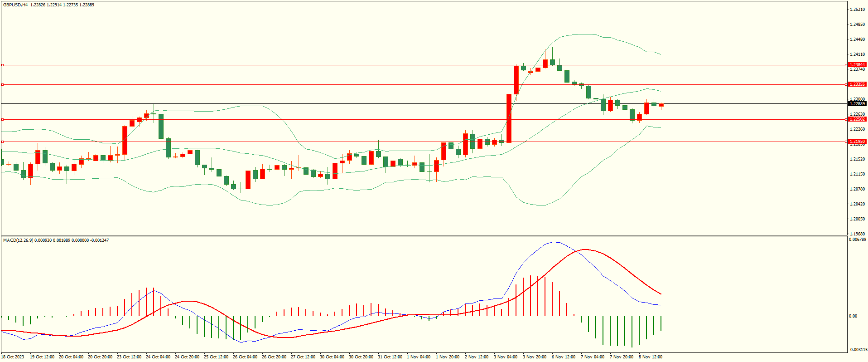868x362 pixels.
Task: Select left-edge handle of the 1.23355 line
Action: click(2, 84)
